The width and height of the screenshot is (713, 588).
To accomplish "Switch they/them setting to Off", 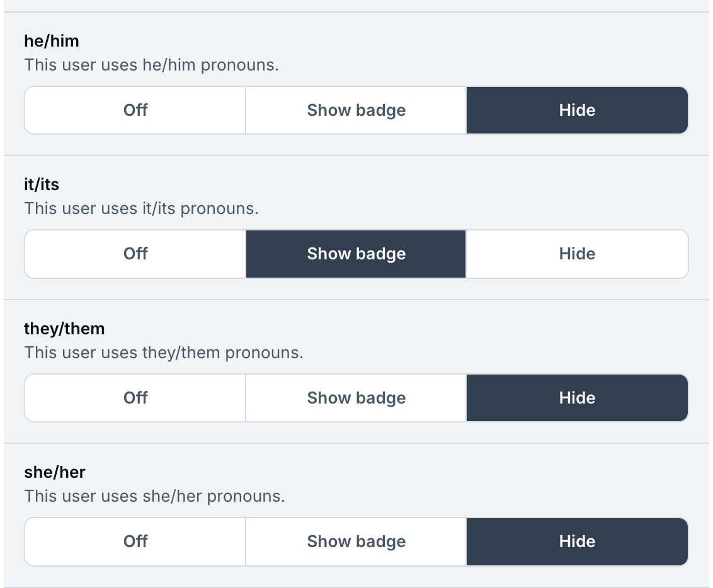I will pos(135,398).
